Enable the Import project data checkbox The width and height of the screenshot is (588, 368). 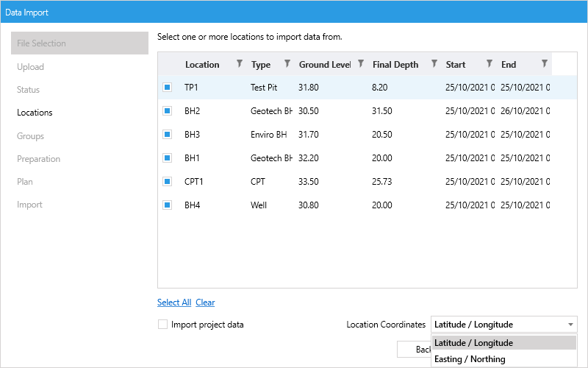[x=163, y=325]
